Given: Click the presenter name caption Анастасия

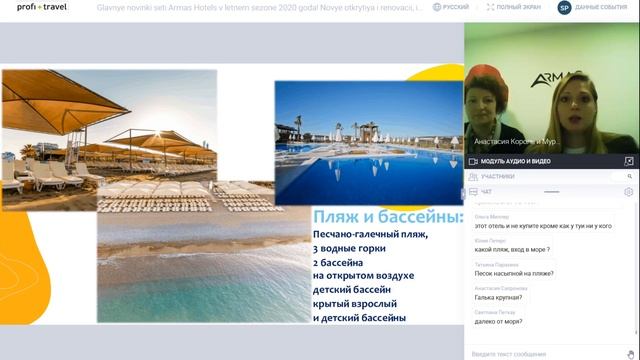Looking at the screenshot, I should 516,142.
